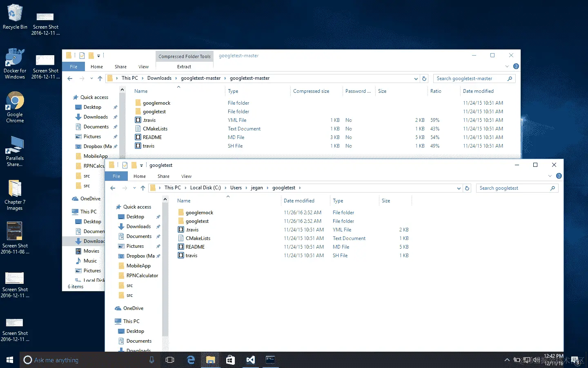Viewport: 588px width, 368px height.
Task: Switch to Home tab in googletest window
Action: click(x=140, y=176)
